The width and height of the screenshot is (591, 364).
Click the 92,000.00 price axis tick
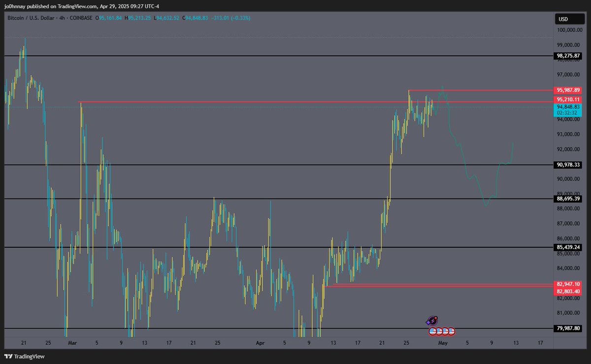[569, 149]
